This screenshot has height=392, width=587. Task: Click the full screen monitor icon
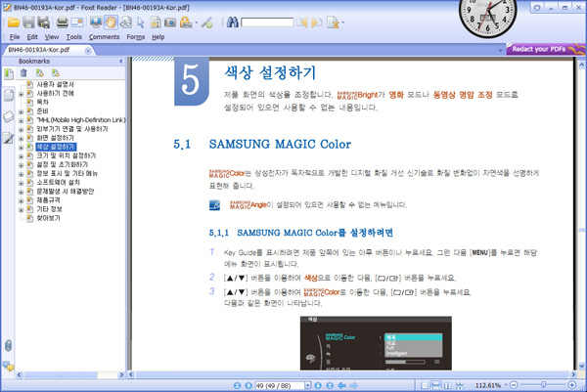(x=96, y=22)
